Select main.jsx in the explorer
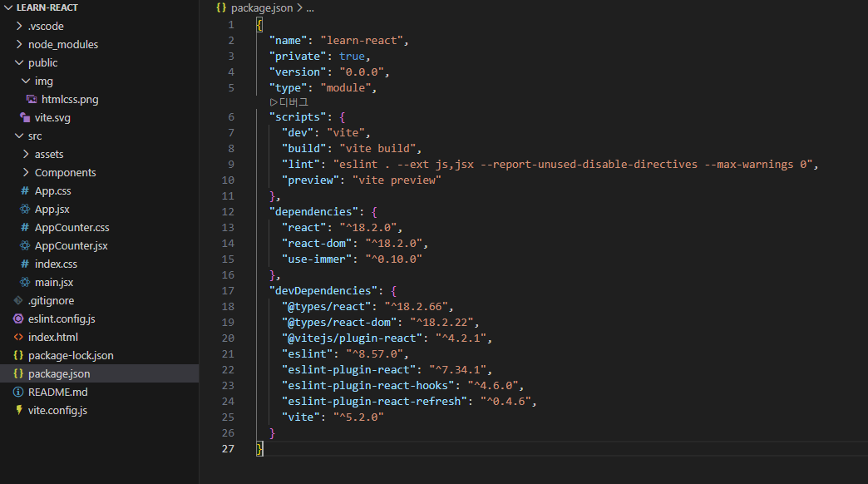 53,282
